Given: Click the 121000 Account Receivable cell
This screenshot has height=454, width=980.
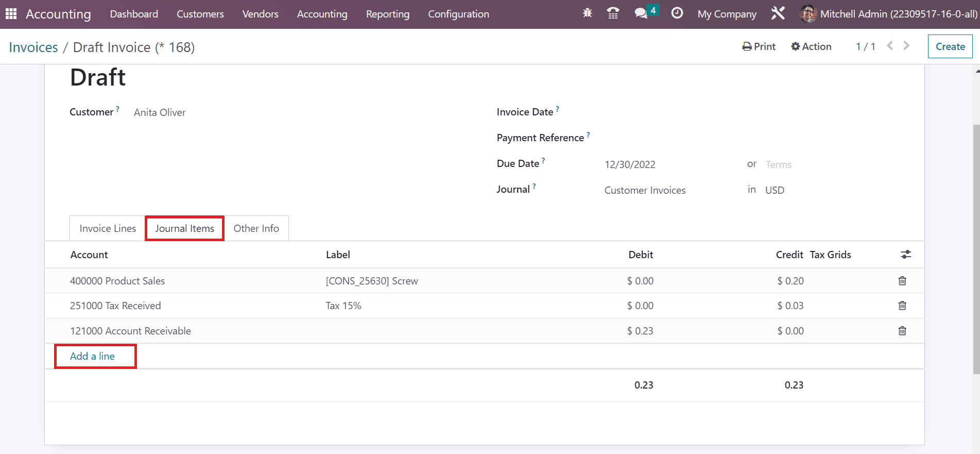Looking at the screenshot, I should pos(130,331).
